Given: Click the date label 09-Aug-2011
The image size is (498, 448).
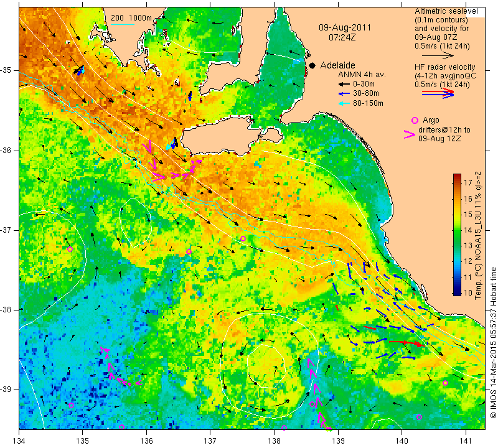Looking at the screenshot, I should pyautogui.click(x=345, y=27).
